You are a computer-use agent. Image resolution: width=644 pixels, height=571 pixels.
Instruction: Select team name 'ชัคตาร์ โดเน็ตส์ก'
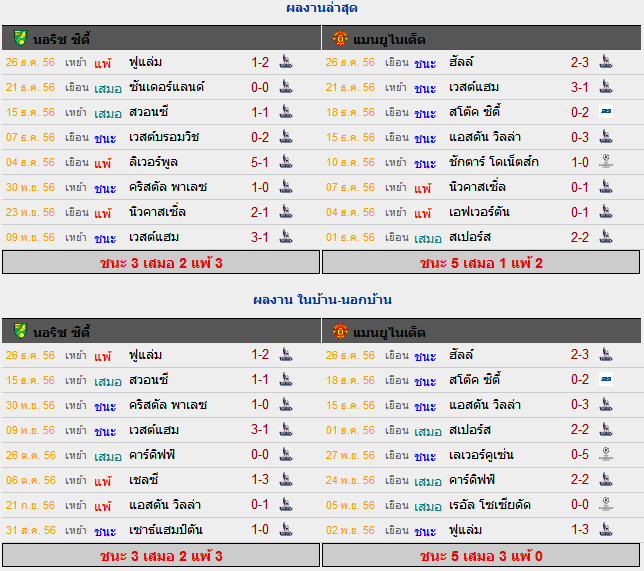(x=494, y=162)
